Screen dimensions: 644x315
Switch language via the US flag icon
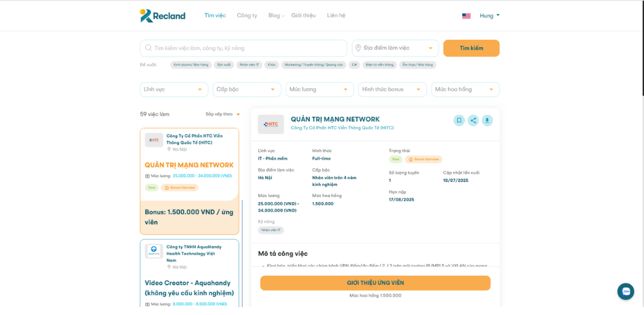pyautogui.click(x=466, y=16)
